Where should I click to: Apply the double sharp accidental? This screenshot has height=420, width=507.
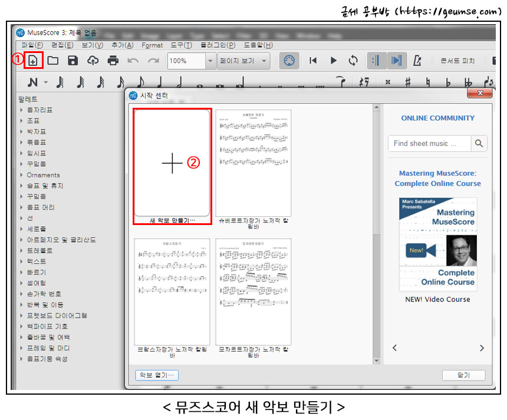[x=388, y=82]
